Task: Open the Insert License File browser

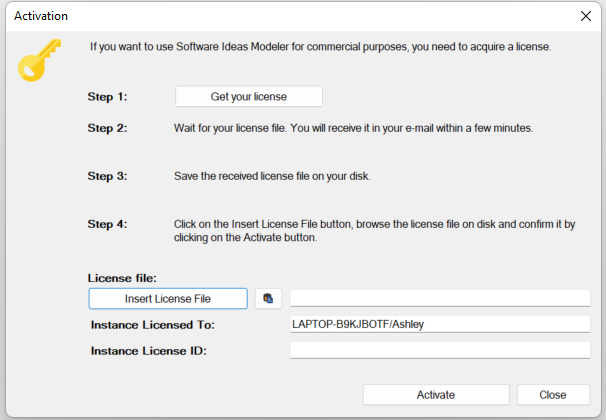Action: pyautogui.click(x=168, y=298)
